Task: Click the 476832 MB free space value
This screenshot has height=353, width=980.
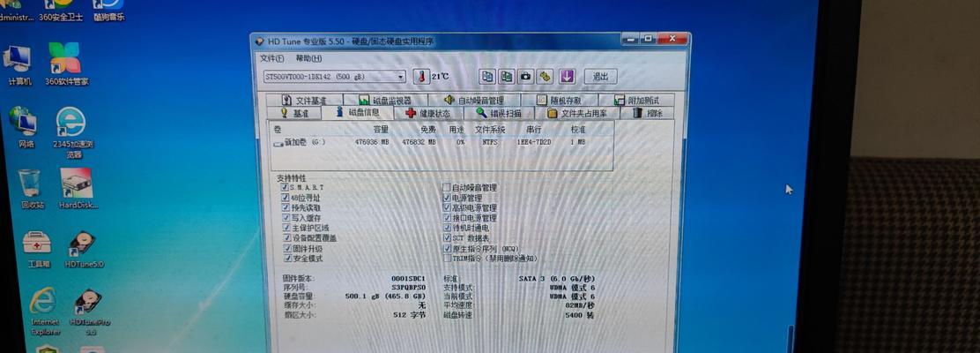Action: click(x=419, y=143)
